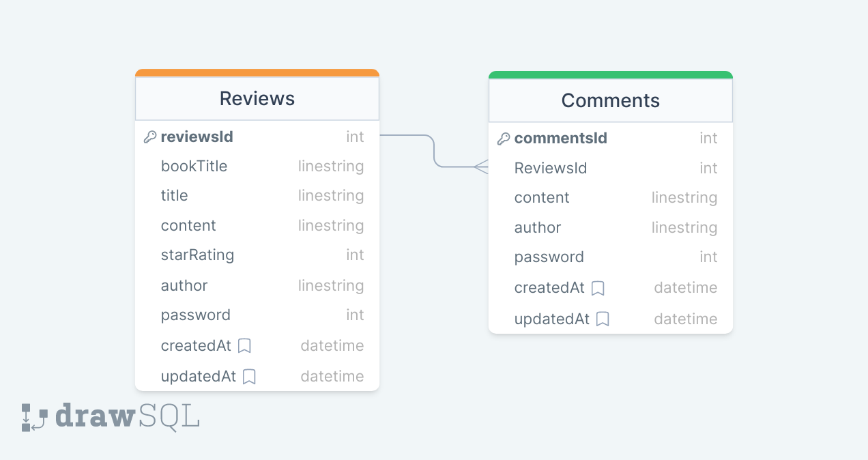
Task: Click the linestring type of the title column
Action: 331,196
